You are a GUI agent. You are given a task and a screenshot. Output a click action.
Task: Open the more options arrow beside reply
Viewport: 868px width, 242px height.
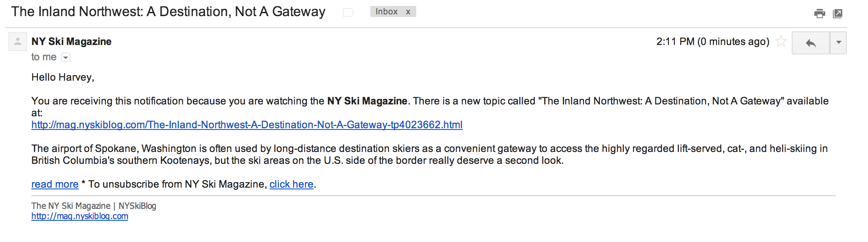[838, 43]
